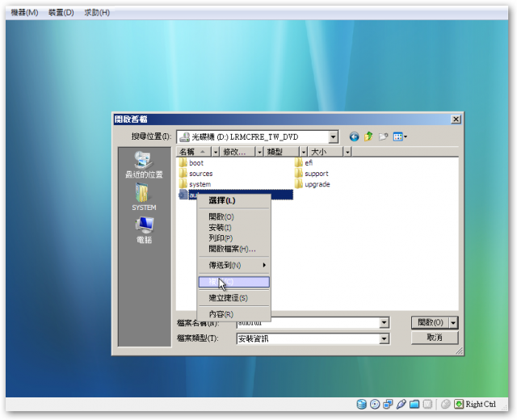The image size is (517, 420).
Task: Select 最近的位置 in places bar
Action: [x=144, y=165]
